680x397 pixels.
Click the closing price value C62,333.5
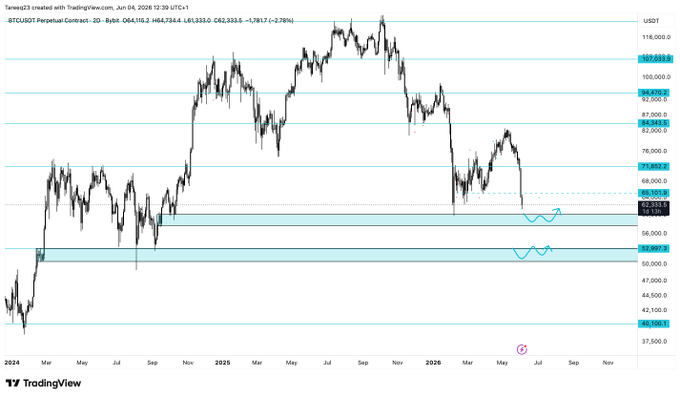point(228,20)
